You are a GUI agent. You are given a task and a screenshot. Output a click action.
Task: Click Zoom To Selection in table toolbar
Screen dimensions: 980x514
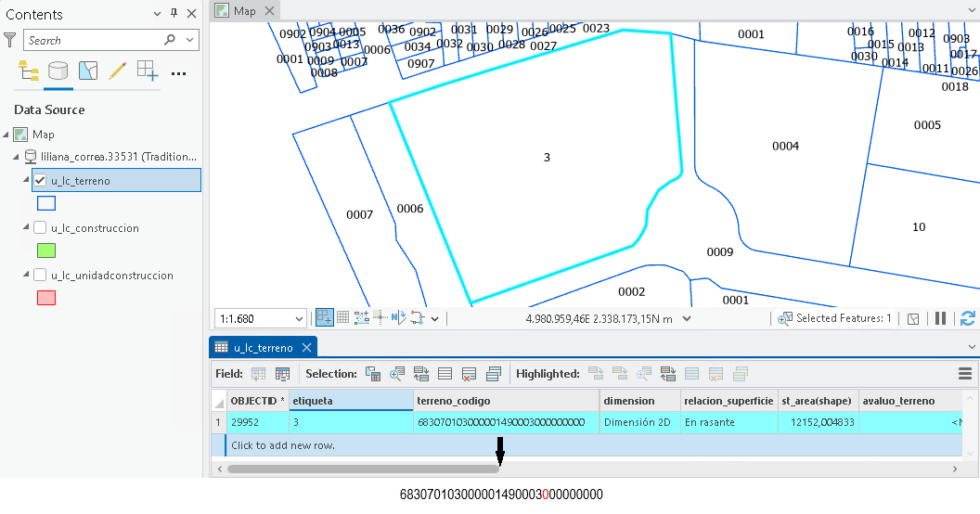coord(397,374)
